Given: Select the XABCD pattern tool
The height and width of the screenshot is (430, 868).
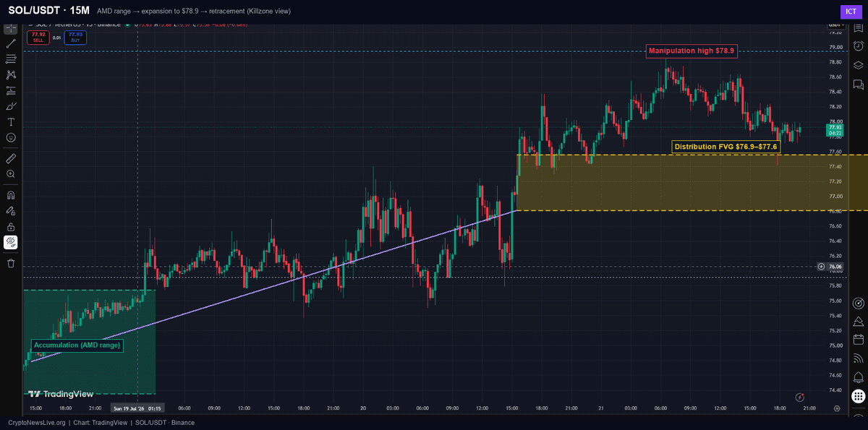Looking at the screenshot, I should tap(11, 74).
